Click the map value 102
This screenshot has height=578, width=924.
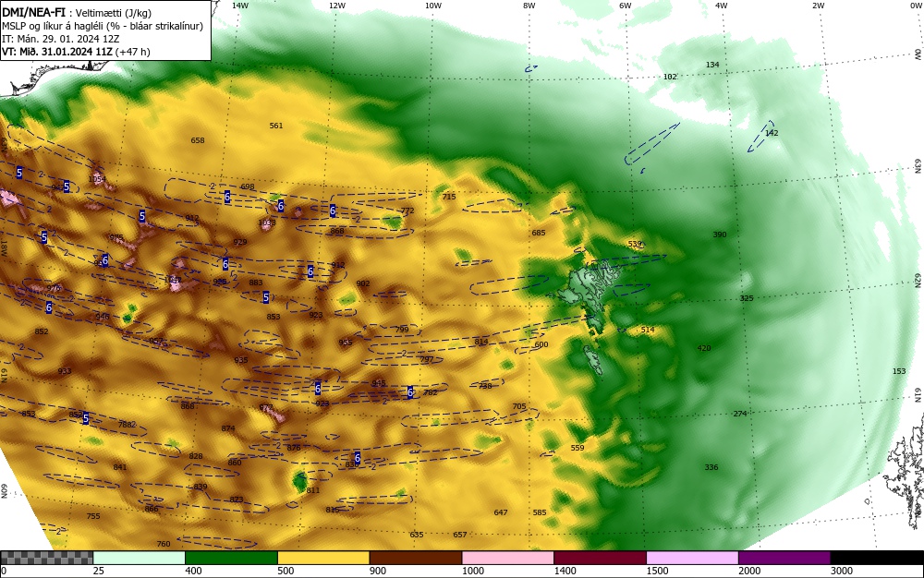click(670, 77)
